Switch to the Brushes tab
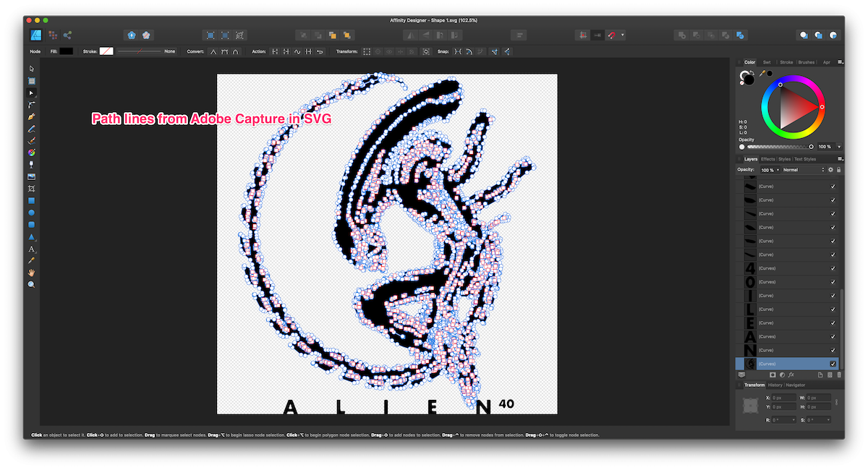This screenshot has width=868, height=470. pos(806,62)
